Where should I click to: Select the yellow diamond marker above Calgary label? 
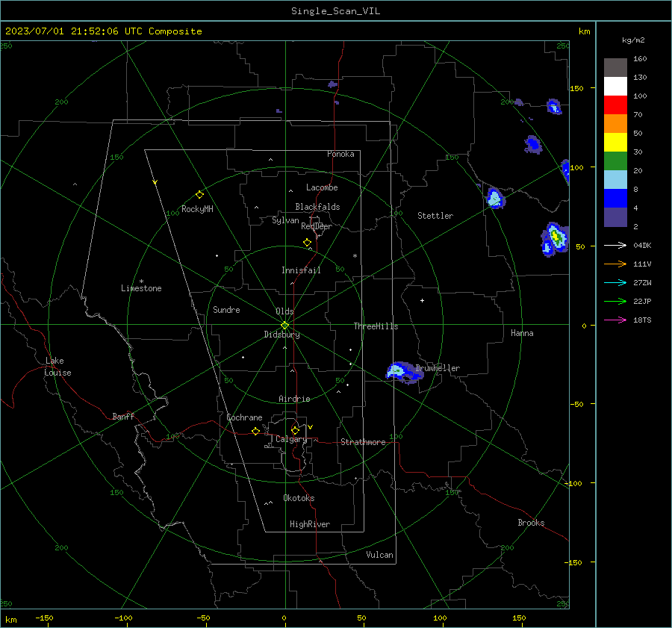[295, 430]
